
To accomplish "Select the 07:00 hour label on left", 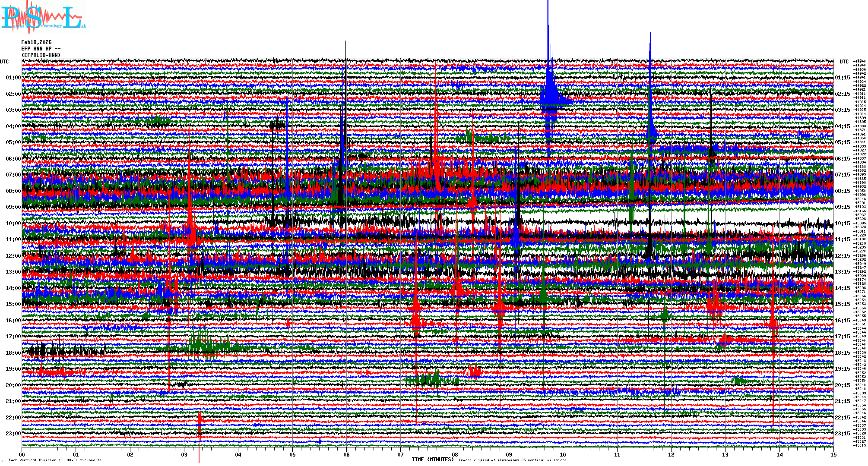I will pyautogui.click(x=13, y=175).
